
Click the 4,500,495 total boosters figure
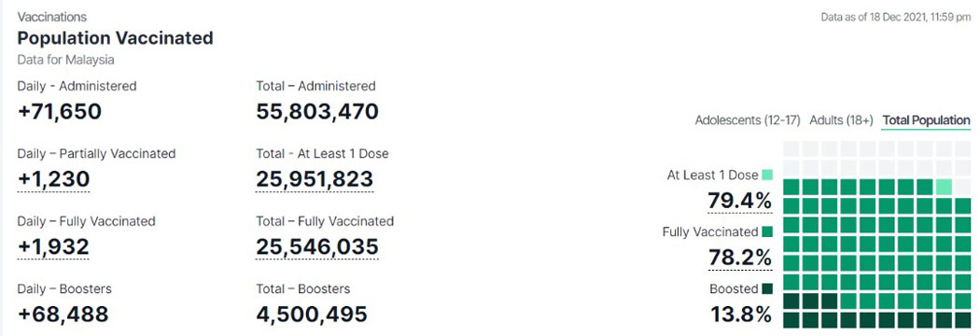(x=311, y=315)
